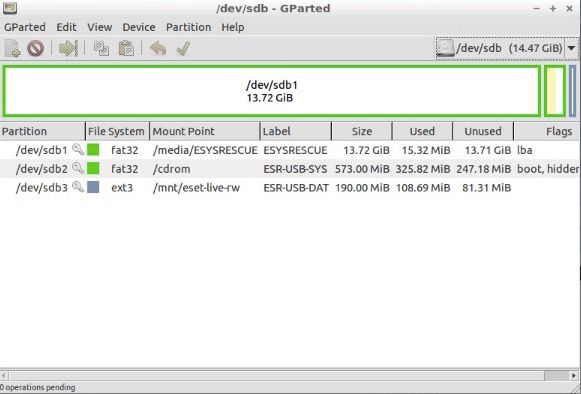
Task: Click the key icon next to /dev/sdb2
Action: (77, 168)
